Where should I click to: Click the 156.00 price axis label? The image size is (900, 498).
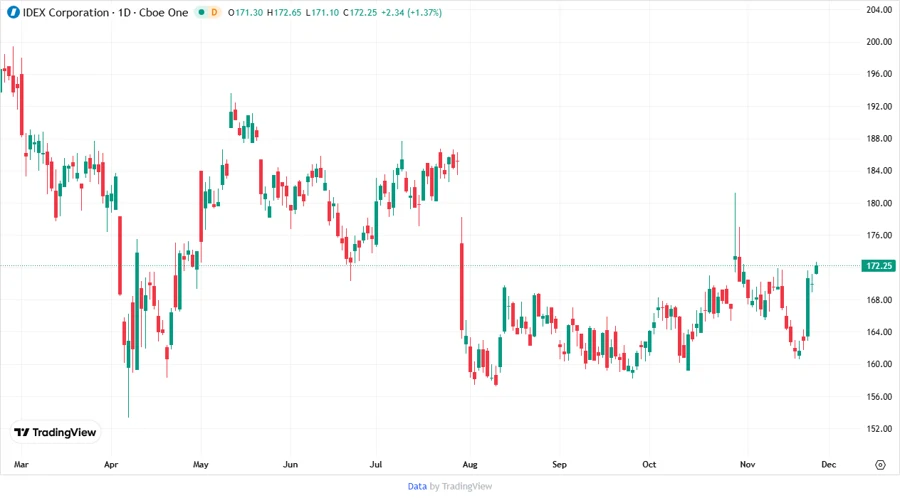click(x=879, y=397)
